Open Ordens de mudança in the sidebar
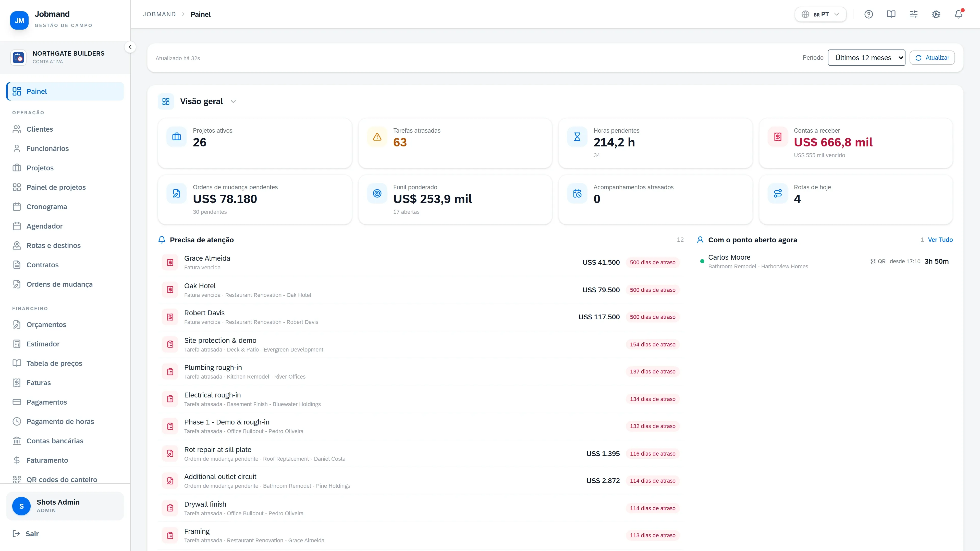Viewport: 980px width, 551px height. click(x=65, y=284)
